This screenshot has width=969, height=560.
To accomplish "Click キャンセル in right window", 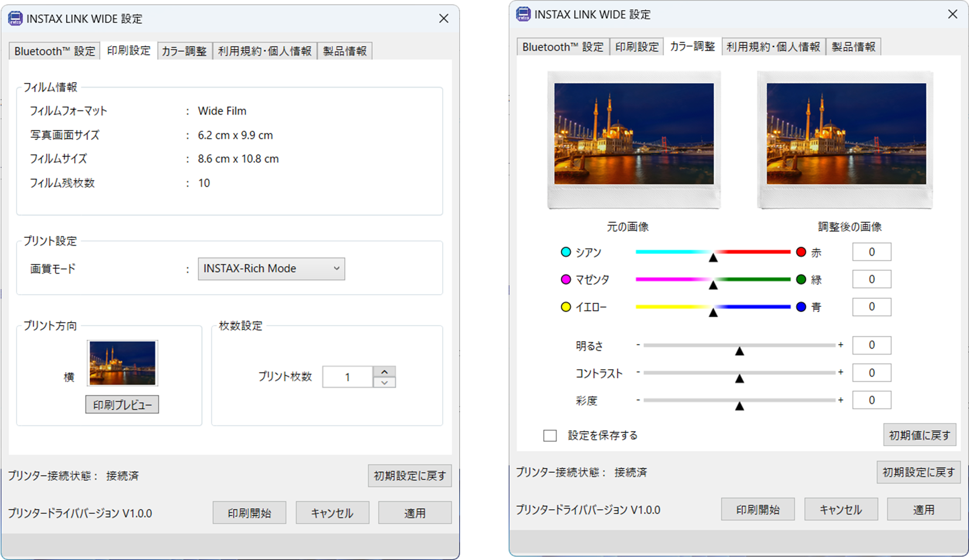I will (x=841, y=510).
